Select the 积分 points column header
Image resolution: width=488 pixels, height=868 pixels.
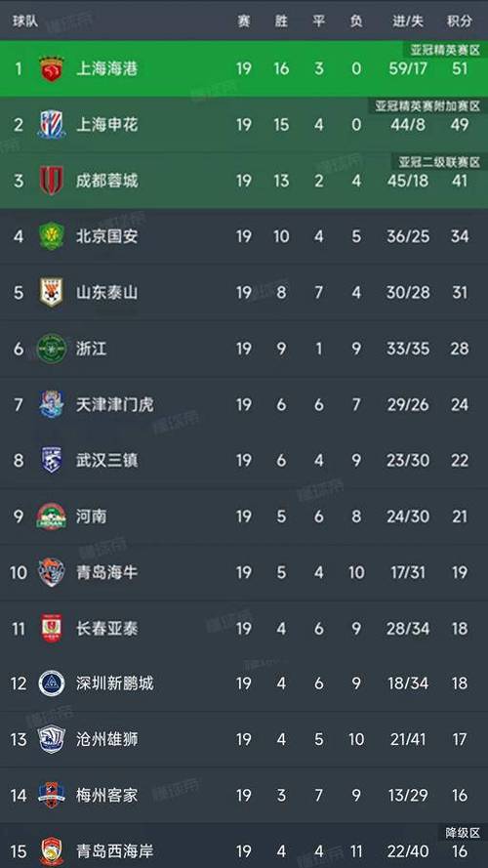coord(460,21)
